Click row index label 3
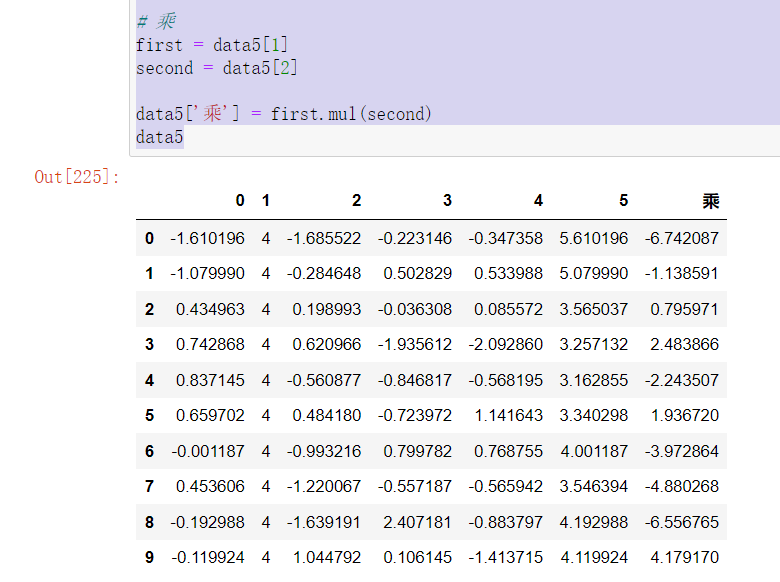The image size is (780, 582). [149, 344]
